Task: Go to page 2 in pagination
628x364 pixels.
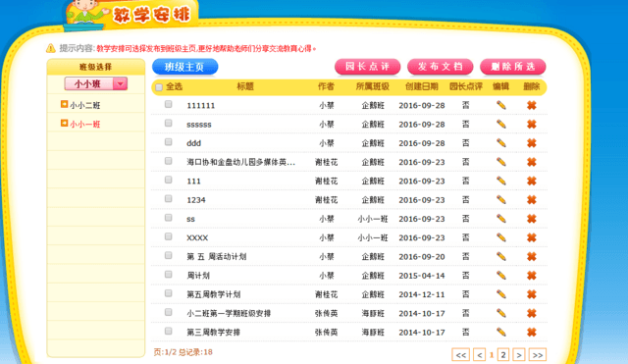Action: [x=503, y=355]
